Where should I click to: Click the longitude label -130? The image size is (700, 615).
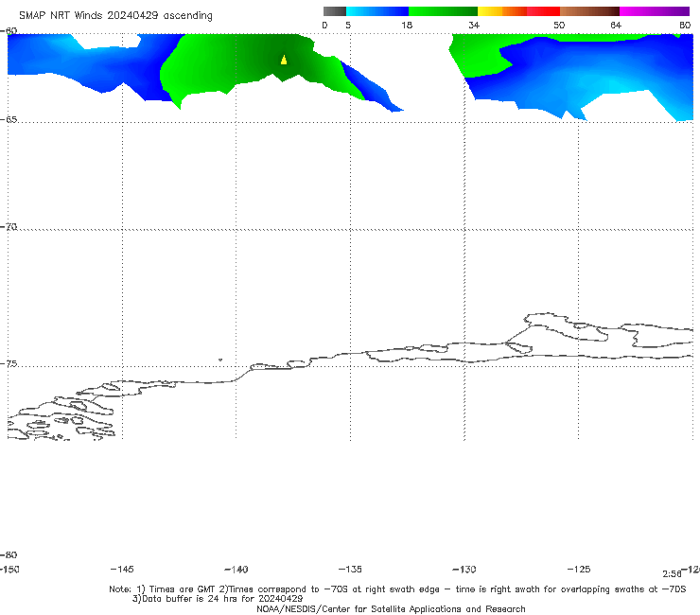464,569
